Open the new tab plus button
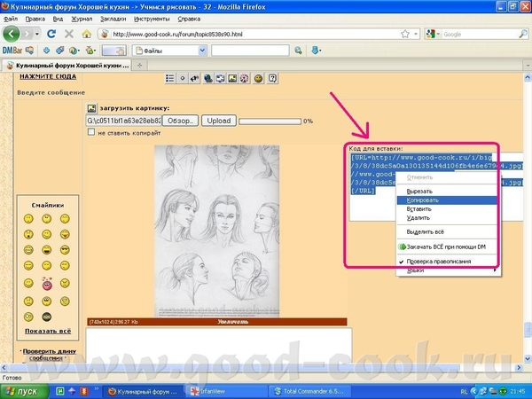The width and height of the screenshot is (532, 399). [x=139, y=65]
